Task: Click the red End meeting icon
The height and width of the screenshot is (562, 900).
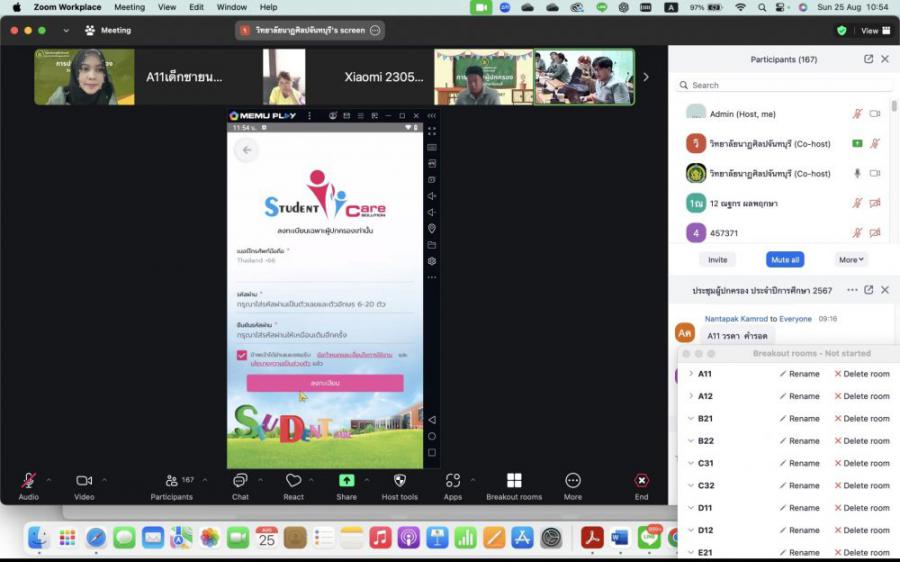Action: point(641,481)
